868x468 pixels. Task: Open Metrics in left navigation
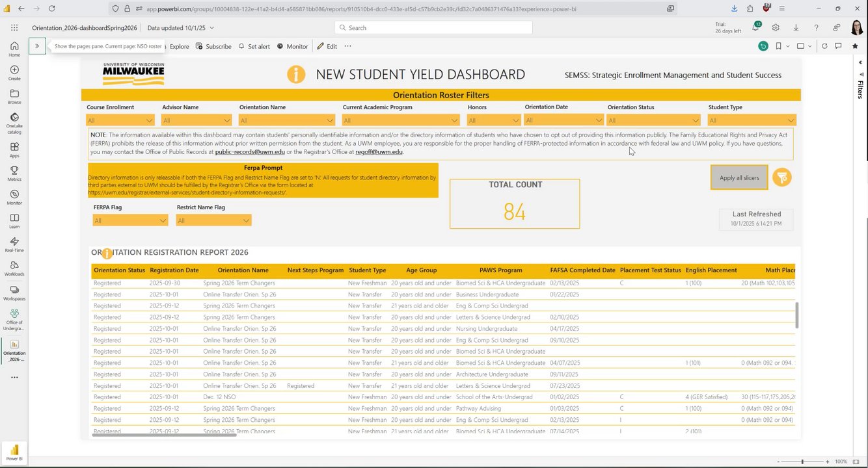(x=14, y=174)
